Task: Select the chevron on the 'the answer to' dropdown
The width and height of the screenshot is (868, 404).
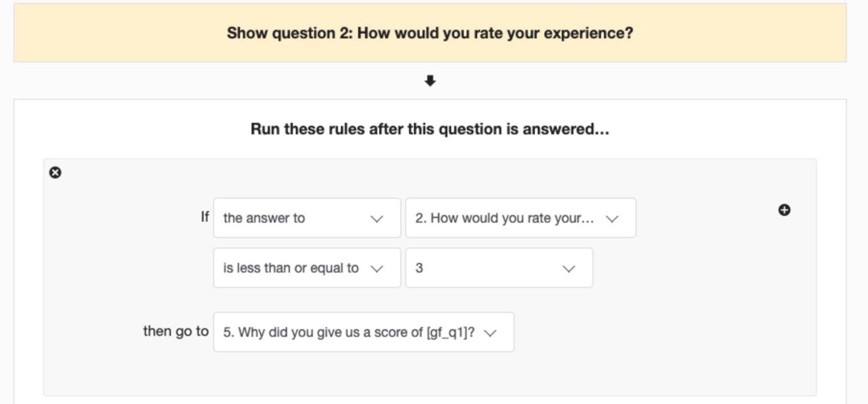Action: tap(376, 218)
